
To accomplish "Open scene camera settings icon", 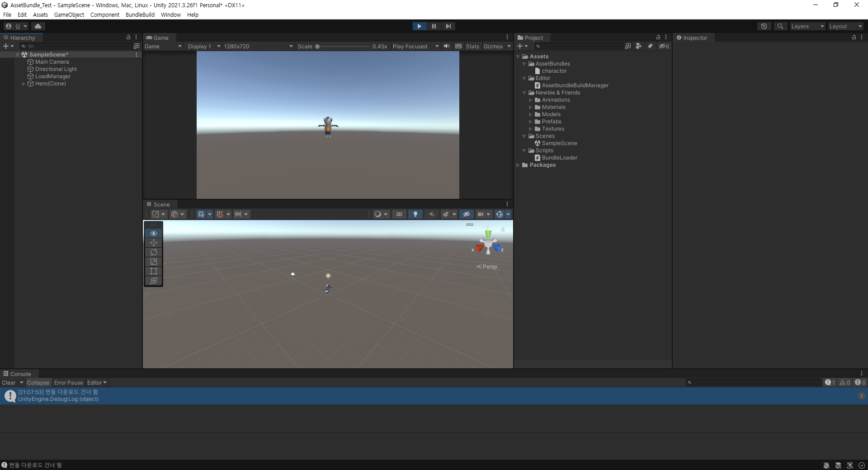I will (x=481, y=214).
